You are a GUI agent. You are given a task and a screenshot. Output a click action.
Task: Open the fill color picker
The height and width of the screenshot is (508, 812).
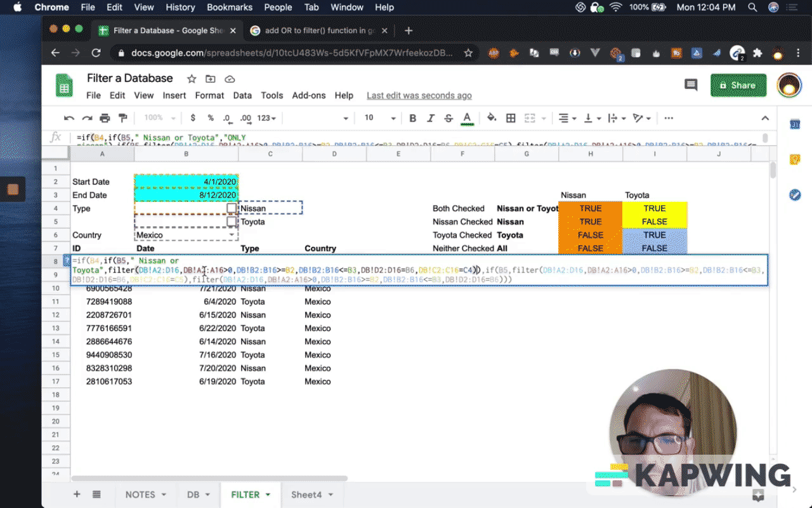click(x=492, y=118)
